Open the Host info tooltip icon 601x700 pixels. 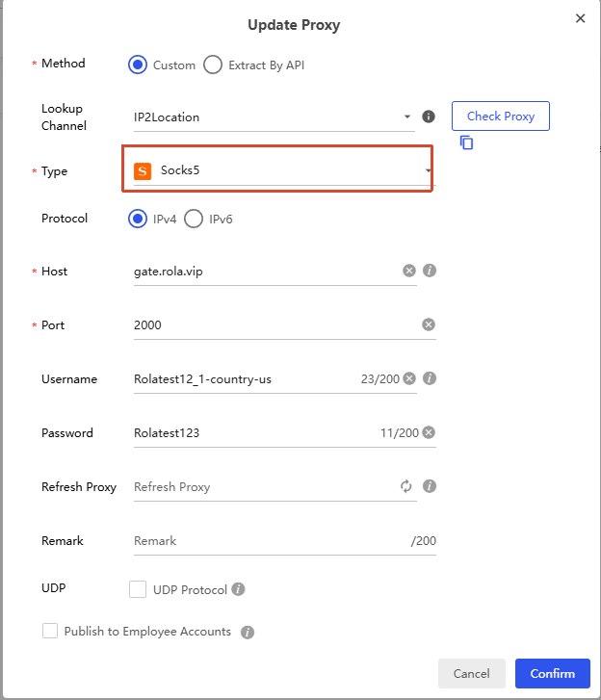coord(430,271)
